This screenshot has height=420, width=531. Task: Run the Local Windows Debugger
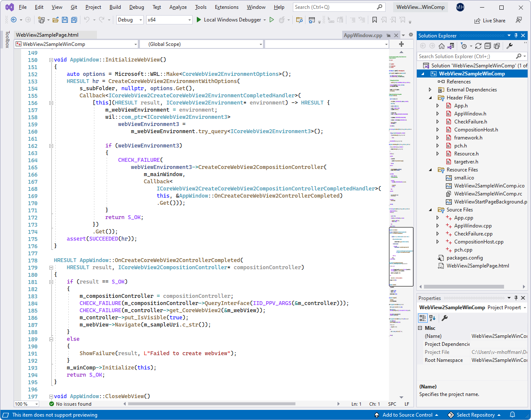click(231, 19)
